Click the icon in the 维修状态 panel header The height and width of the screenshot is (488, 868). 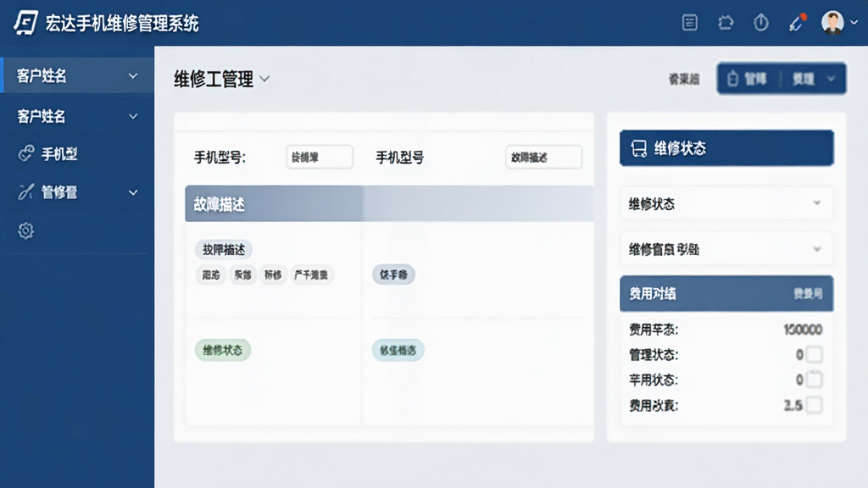click(638, 148)
